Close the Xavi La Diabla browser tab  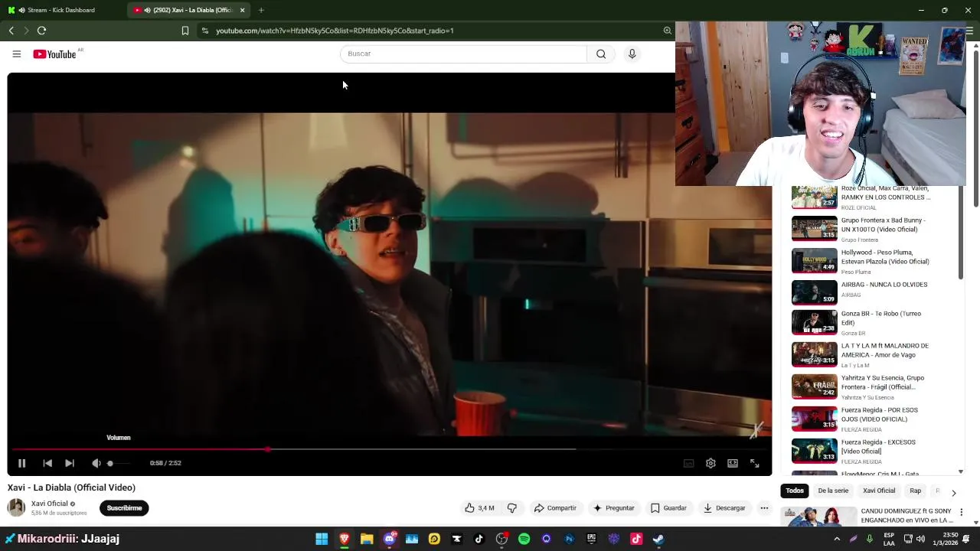click(242, 10)
